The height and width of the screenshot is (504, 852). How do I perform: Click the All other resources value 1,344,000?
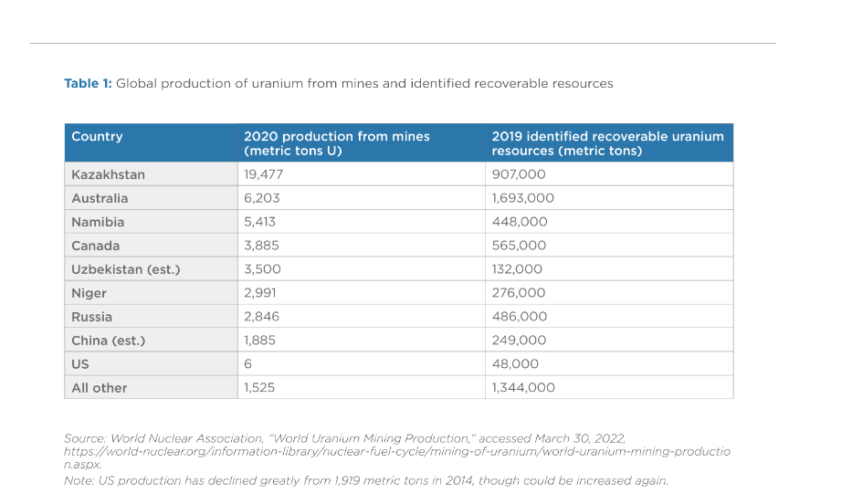pyautogui.click(x=522, y=388)
